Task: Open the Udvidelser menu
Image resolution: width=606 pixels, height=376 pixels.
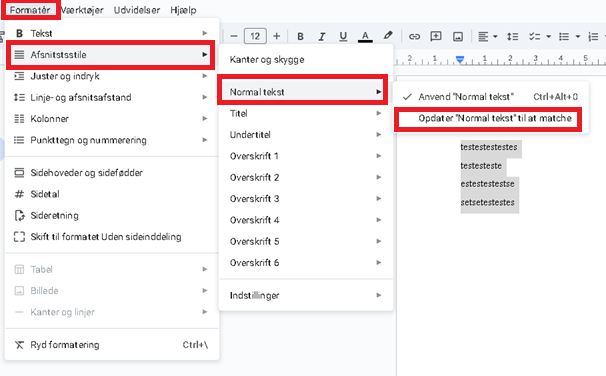Action: pyautogui.click(x=137, y=10)
